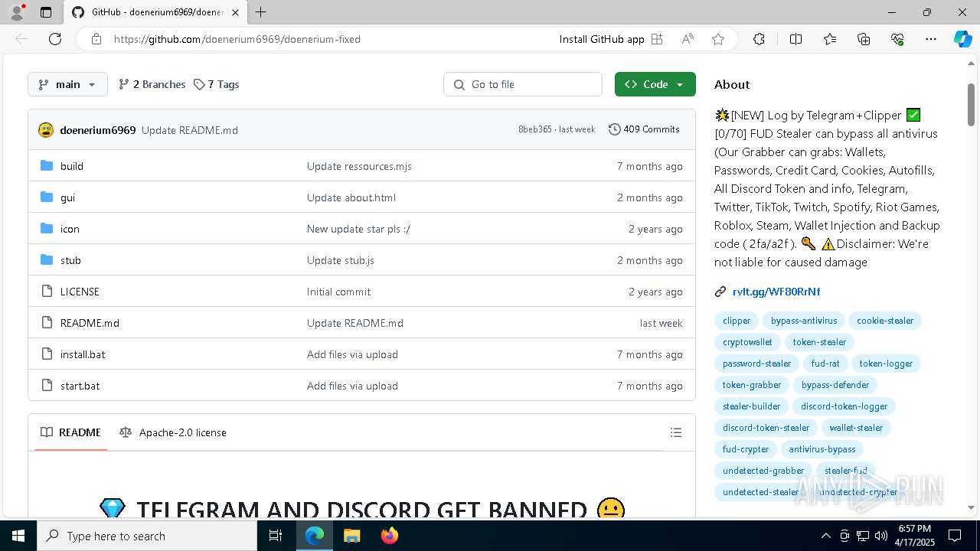This screenshot has height=551, width=980.
Task: Open Browser essentials heart icon
Action: 897,39
